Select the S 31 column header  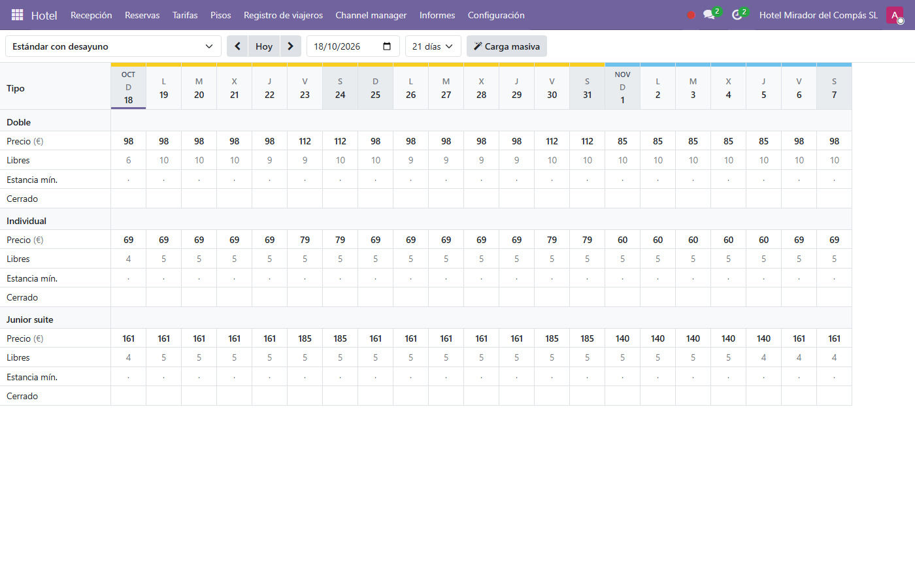[x=588, y=88]
